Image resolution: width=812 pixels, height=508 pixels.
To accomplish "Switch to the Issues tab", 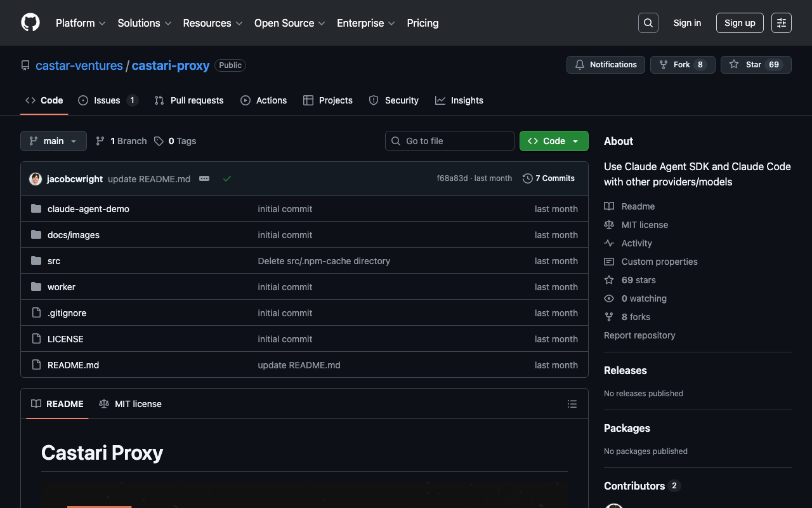I will pyautogui.click(x=107, y=100).
